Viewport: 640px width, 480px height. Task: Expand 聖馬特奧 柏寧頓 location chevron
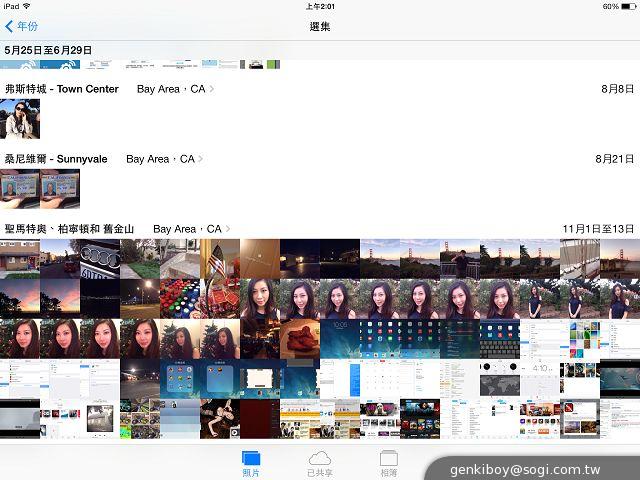click(x=228, y=229)
